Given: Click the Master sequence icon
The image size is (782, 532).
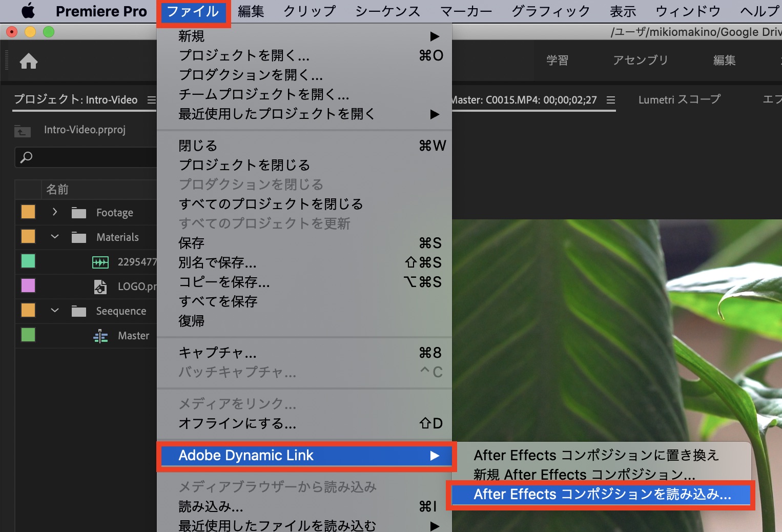Looking at the screenshot, I should tap(100, 336).
